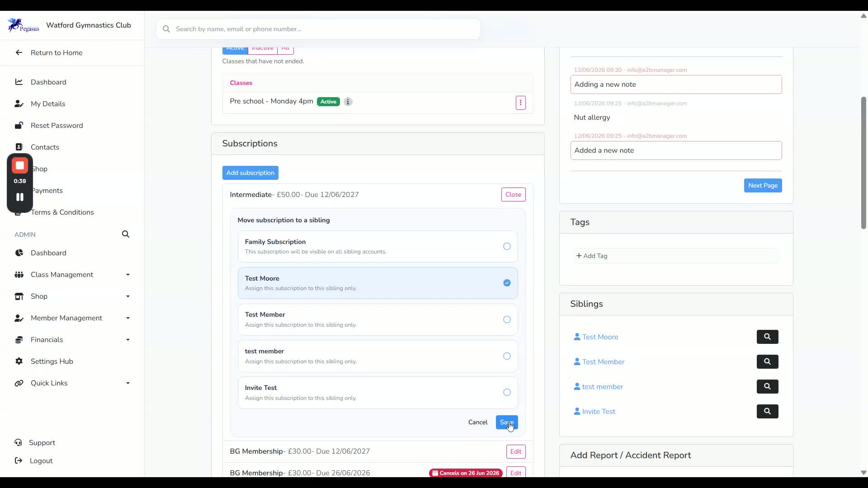This screenshot has height=488, width=868.
Task: Switch to the Inactive classes tab
Action: coord(262,48)
